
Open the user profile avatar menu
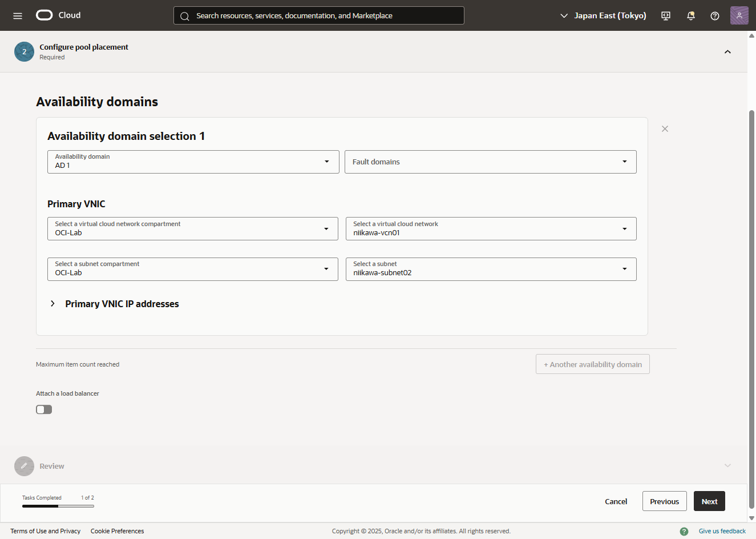[739, 15]
